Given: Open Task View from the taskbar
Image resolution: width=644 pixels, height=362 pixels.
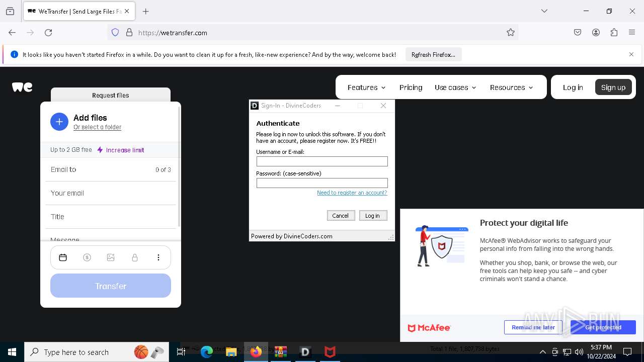Looking at the screenshot, I should coord(181,352).
